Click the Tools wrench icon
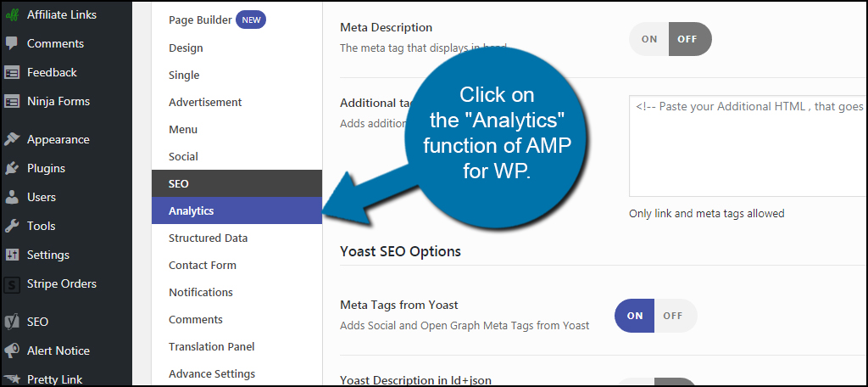This screenshot has height=387, width=868. pos(12,227)
